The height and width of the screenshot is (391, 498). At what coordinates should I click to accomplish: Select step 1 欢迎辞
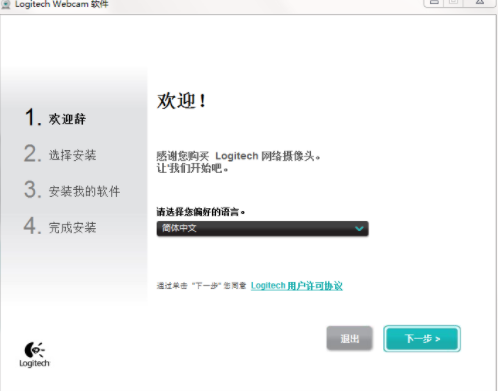coord(55,117)
